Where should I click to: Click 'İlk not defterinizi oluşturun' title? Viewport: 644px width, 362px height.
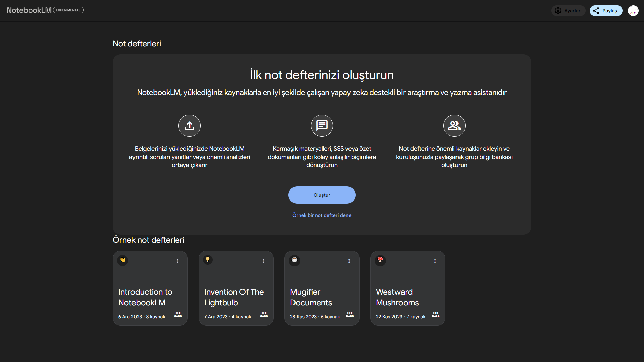point(322,75)
